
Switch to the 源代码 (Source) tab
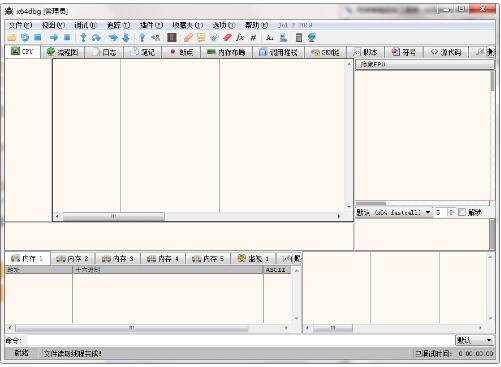pos(446,52)
